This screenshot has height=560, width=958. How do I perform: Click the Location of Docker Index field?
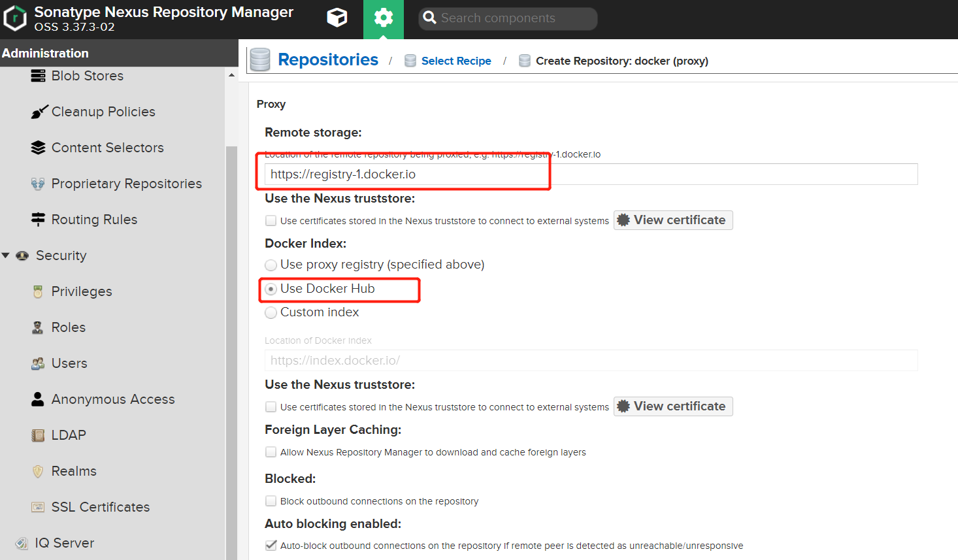click(x=591, y=361)
